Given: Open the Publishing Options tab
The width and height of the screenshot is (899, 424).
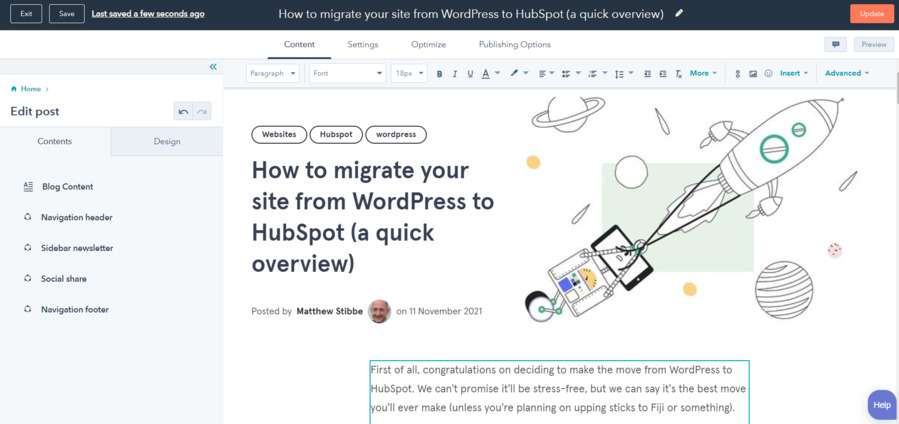Looking at the screenshot, I should coord(515,44).
